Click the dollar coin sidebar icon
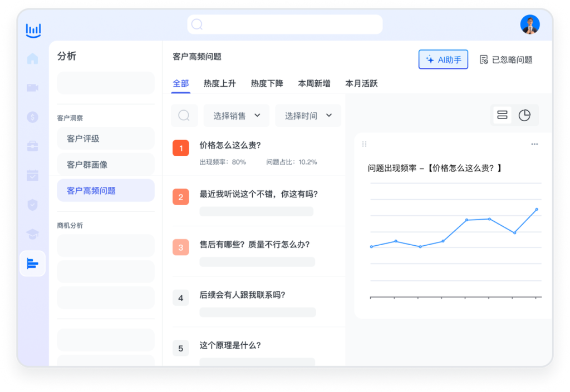Screen dimensions: 570x392 [x=33, y=117]
